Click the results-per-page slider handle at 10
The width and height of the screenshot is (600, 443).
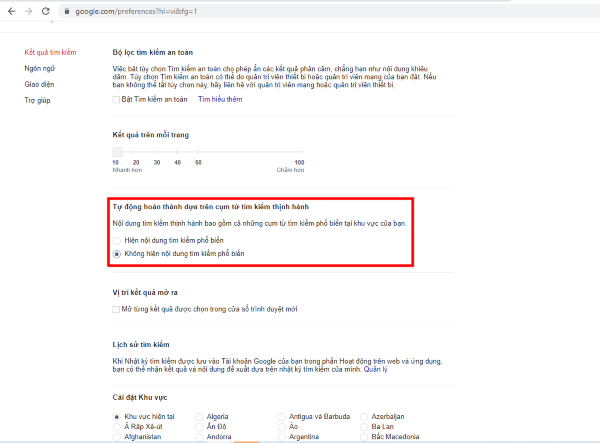pyautogui.click(x=116, y=151)
